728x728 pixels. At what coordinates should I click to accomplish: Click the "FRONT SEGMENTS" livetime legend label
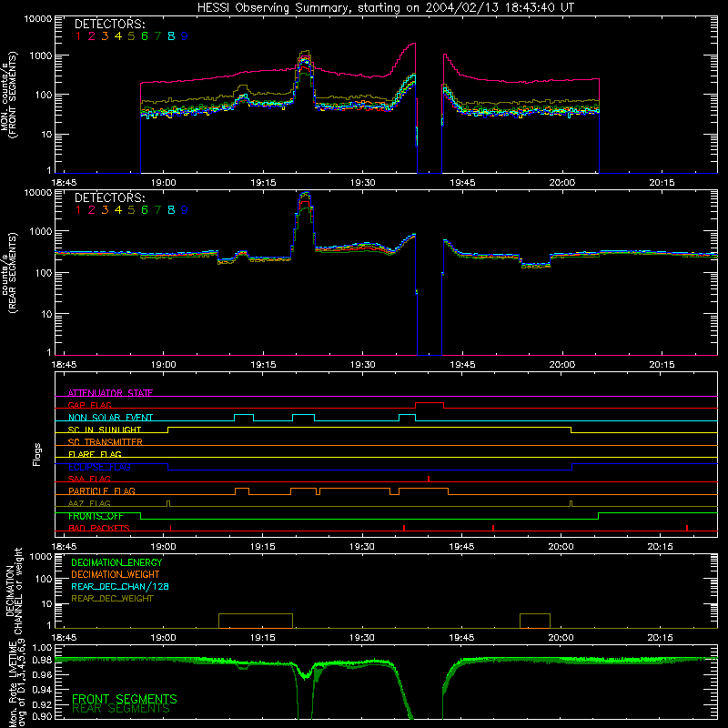125,699
